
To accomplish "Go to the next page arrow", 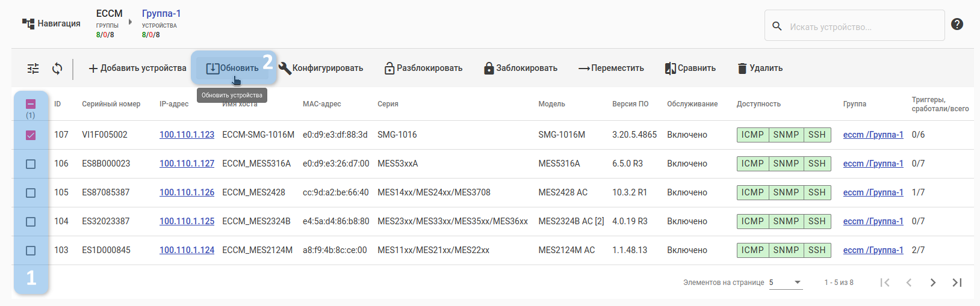I will 932,283.
